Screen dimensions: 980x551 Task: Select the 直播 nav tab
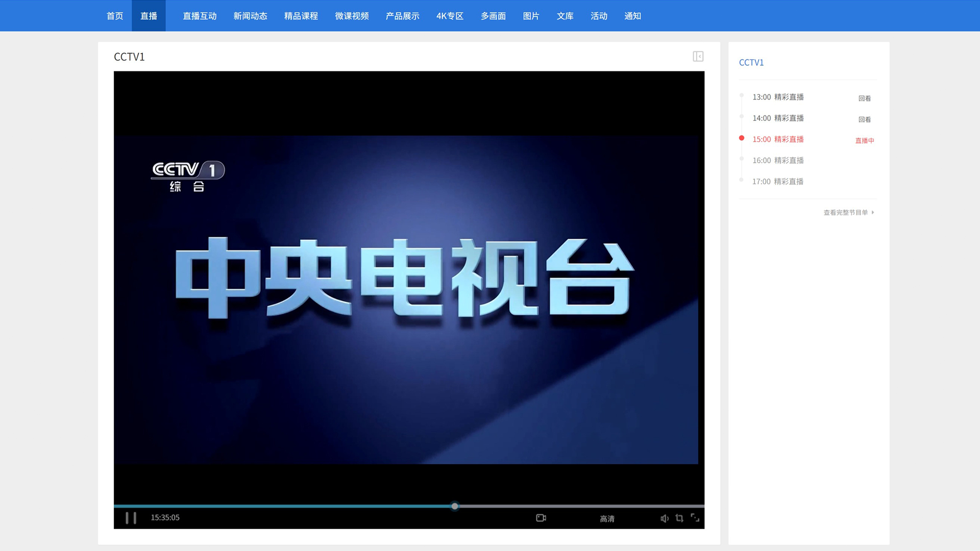(149, 16)
